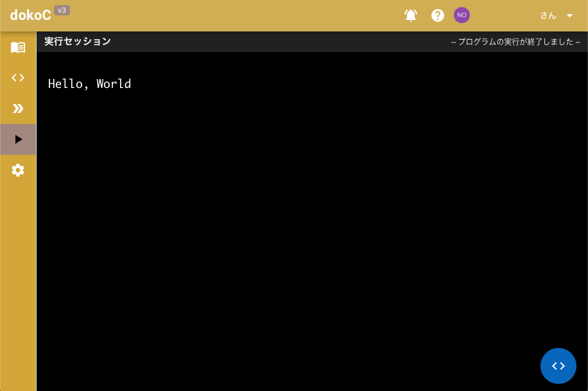The height and width of the screenshot is (391, 588).
Task: Expand the user account dropdown arrow
Action: click(x=569, y=15)
